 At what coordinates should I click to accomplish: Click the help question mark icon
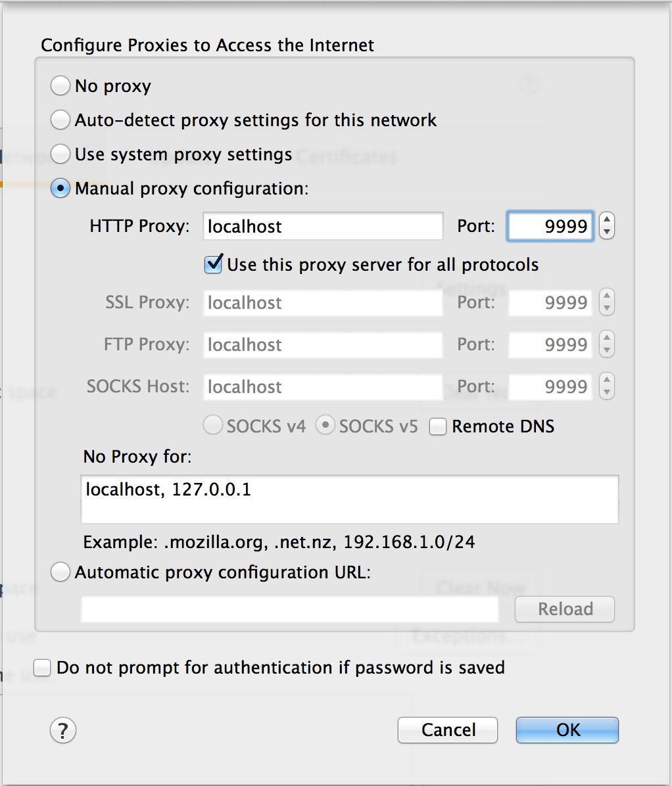(62, 730)
